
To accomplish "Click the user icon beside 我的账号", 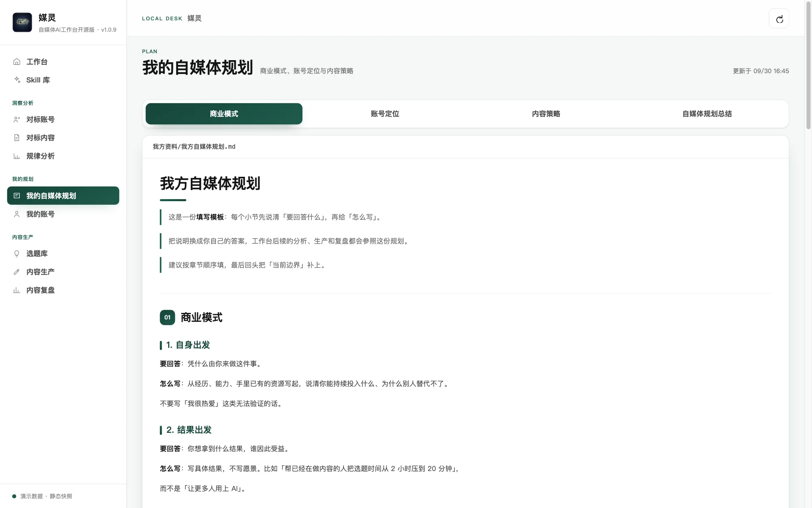I will (17, 214).
